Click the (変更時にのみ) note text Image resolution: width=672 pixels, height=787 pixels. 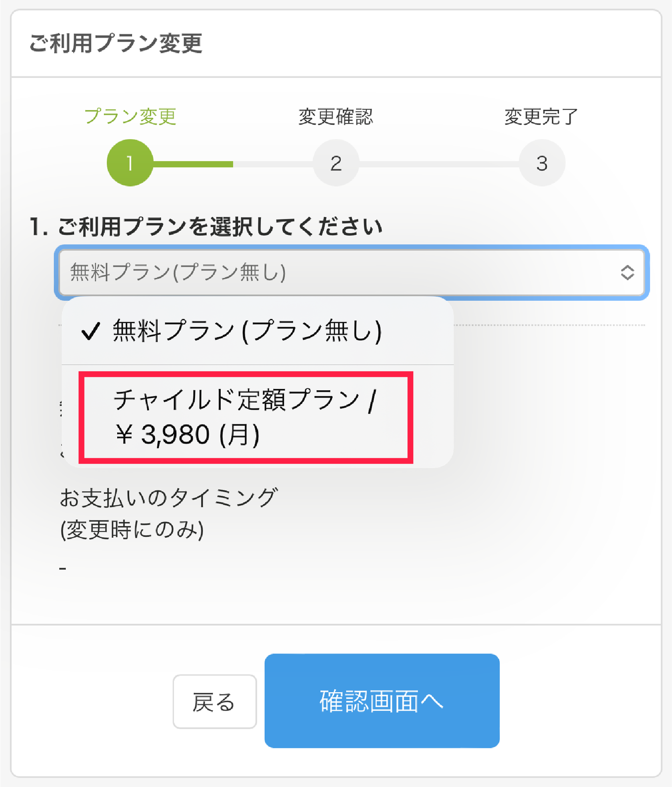click(132, 530)
